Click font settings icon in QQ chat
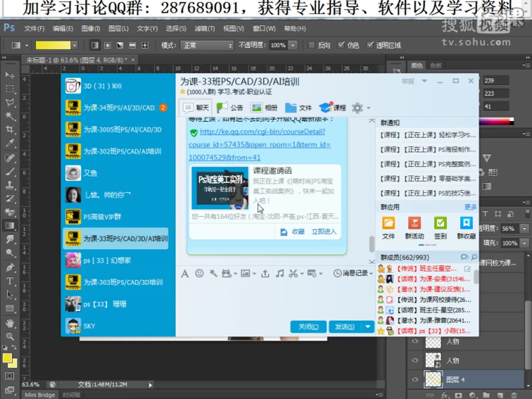532x399 pixels. (185, 273)
